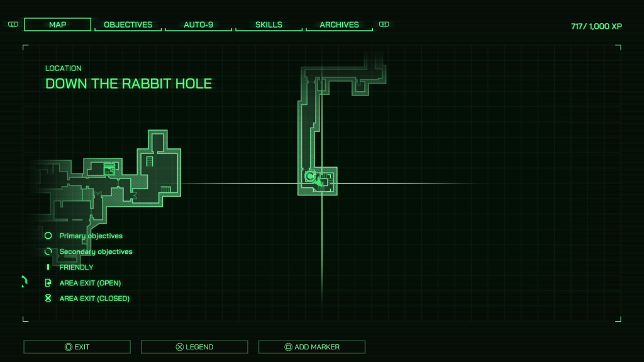Click the L1 bumper icon
This screenshot has height=362, width=644.
pyautogui.click(x=13, y=25)
